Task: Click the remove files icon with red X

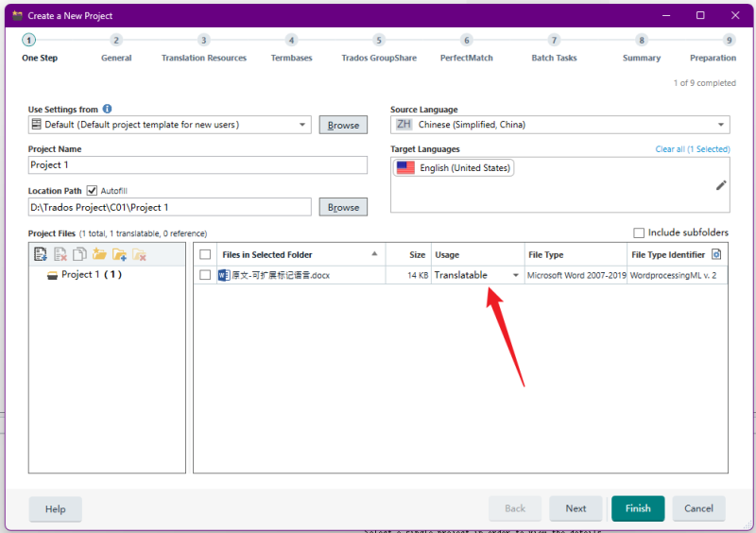Action: [x=60, y=254]
